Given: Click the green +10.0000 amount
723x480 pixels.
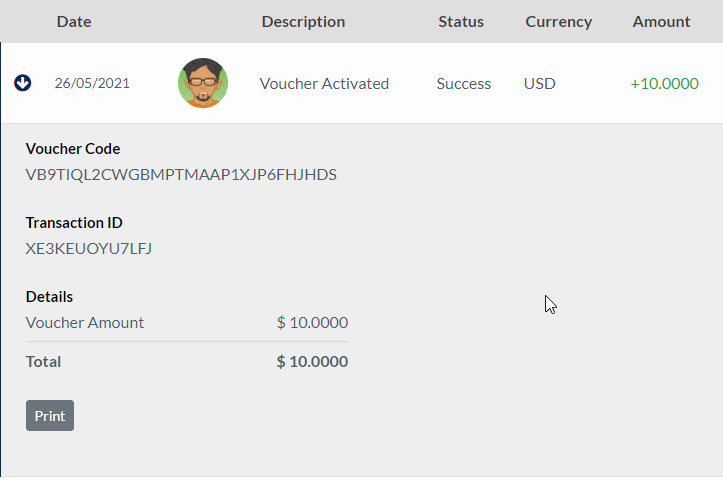Looking at the screenshot, I should (664, 84).
